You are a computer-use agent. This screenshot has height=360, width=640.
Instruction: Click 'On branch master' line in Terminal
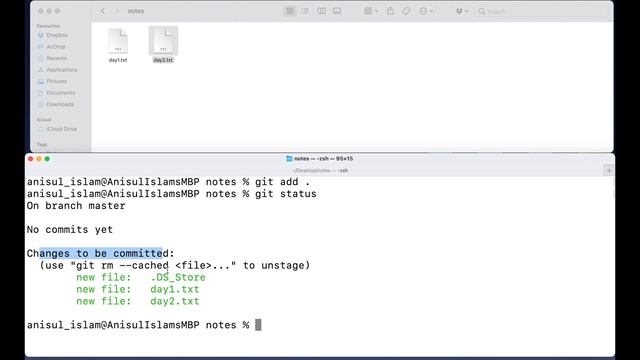(76, 206)
